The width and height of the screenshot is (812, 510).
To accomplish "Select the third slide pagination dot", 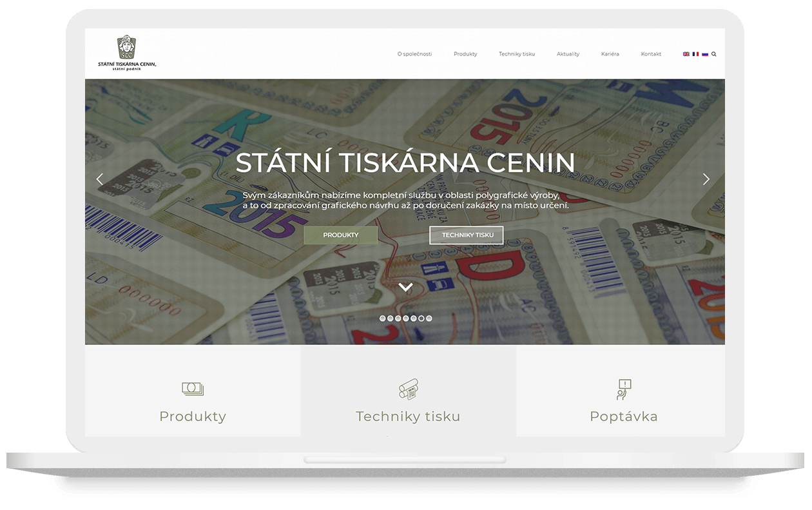I will coord(398,319).
